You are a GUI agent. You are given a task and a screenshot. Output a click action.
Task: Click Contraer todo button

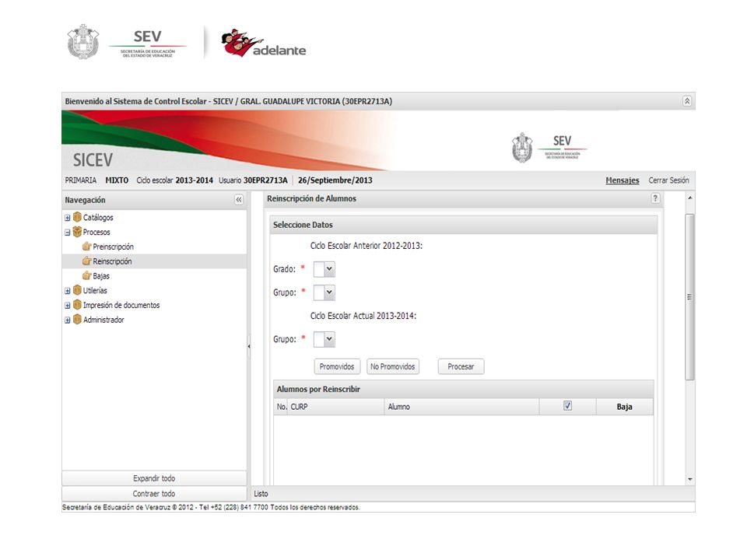pyautogui.click(x=154, y=494)
